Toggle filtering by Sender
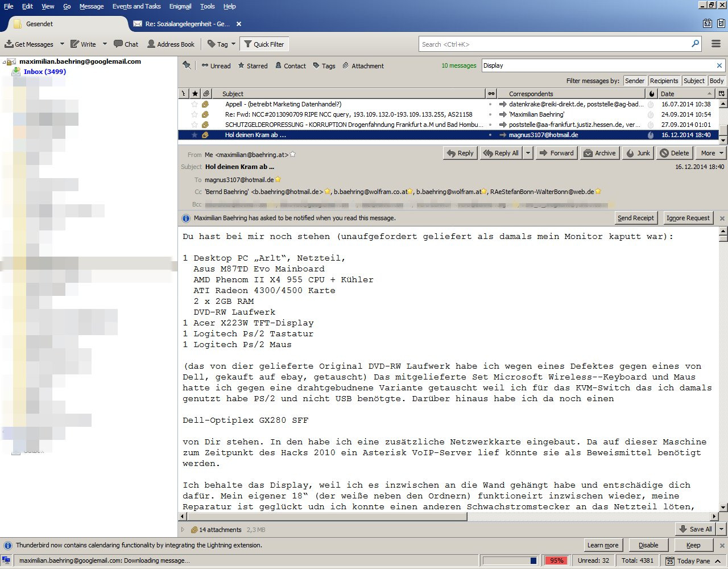728x569 pixels. click(635, 81)
